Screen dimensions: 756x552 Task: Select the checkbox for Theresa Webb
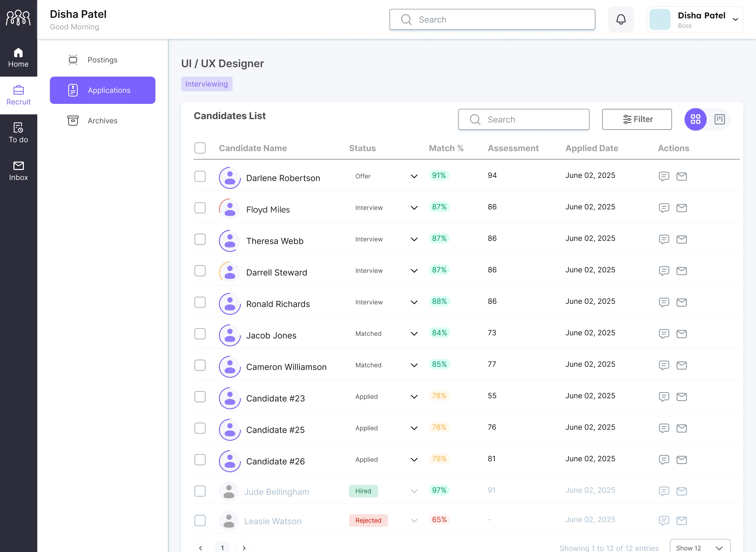(x=200, y=239)
